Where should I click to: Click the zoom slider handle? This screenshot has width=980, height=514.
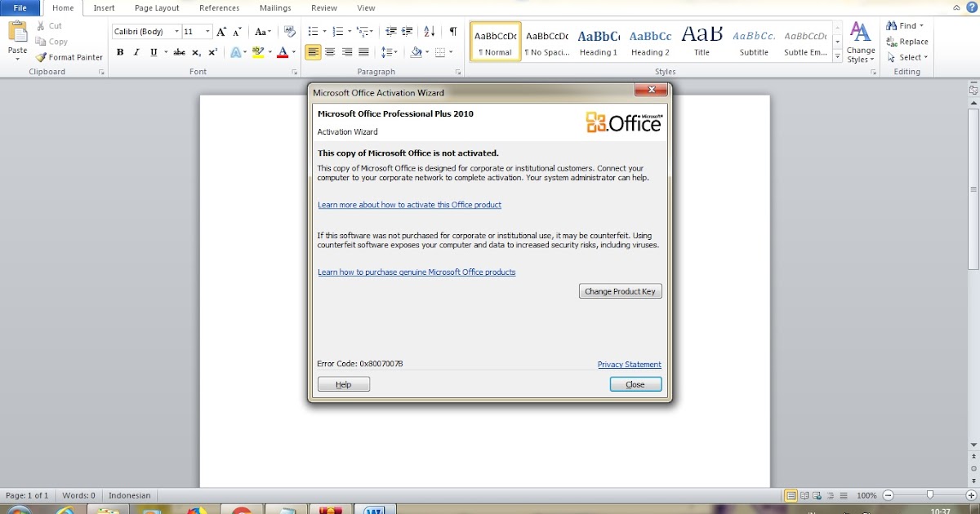[929, 495]
